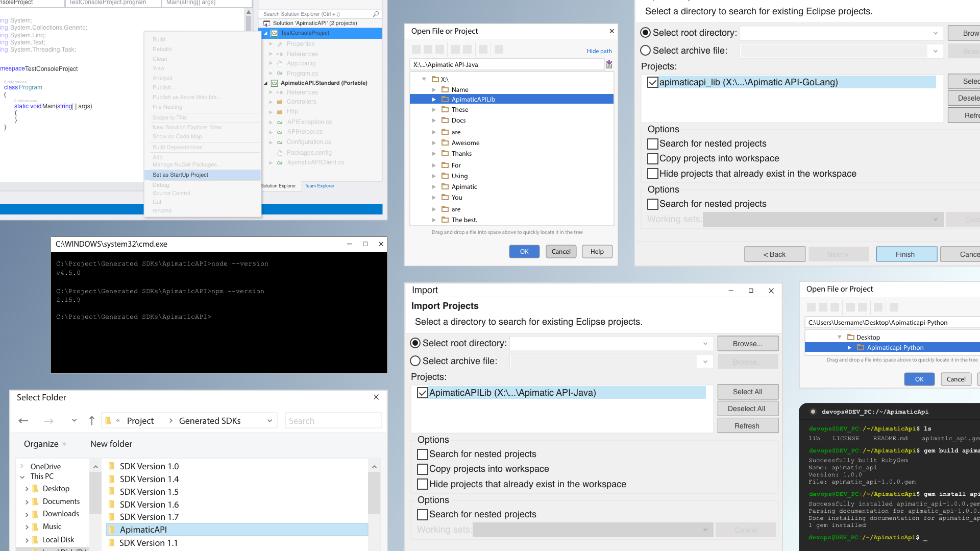Click the magnifier icon in Search Solution Explorer
This screenshot has height=551, width=980.
click(x=376, y=14)
